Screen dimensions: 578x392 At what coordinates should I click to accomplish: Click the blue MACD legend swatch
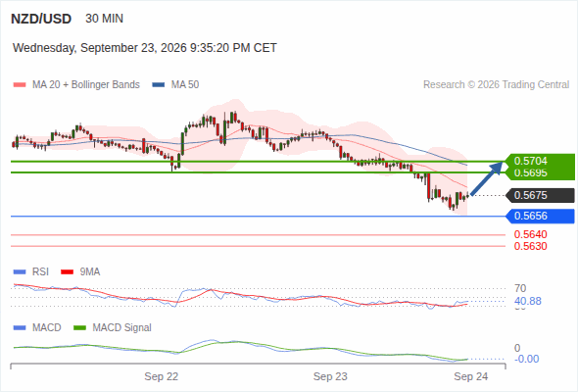20,328
